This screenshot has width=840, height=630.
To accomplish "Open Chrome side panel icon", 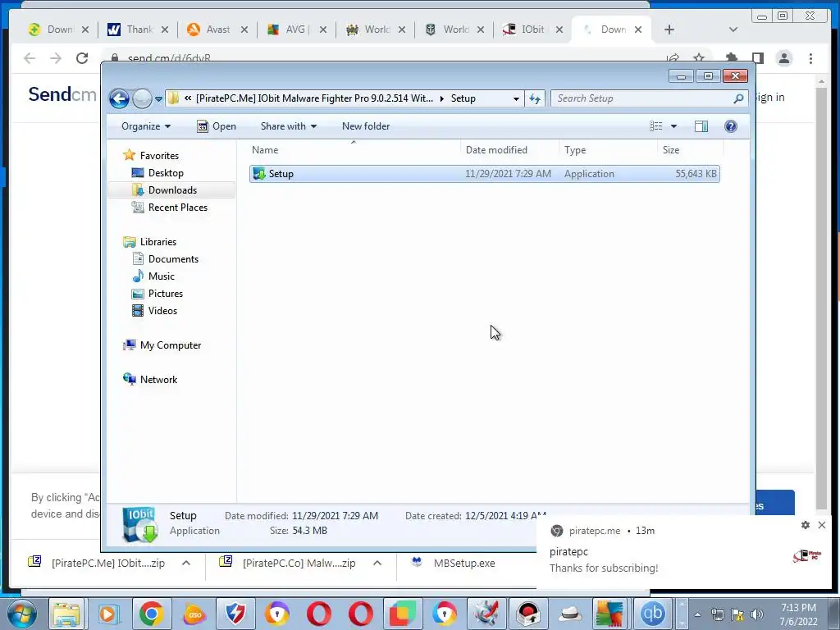I will click(x=757, y=58).
